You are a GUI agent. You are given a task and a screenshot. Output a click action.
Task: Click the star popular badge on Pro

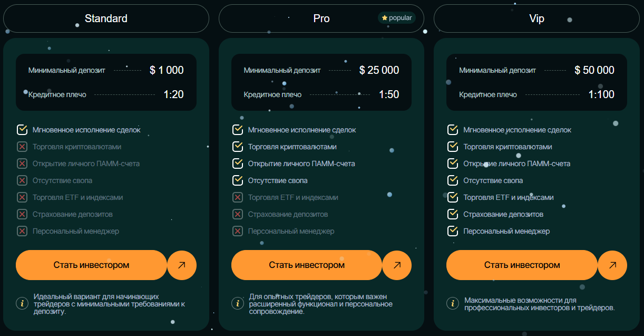tap(396, 18)
